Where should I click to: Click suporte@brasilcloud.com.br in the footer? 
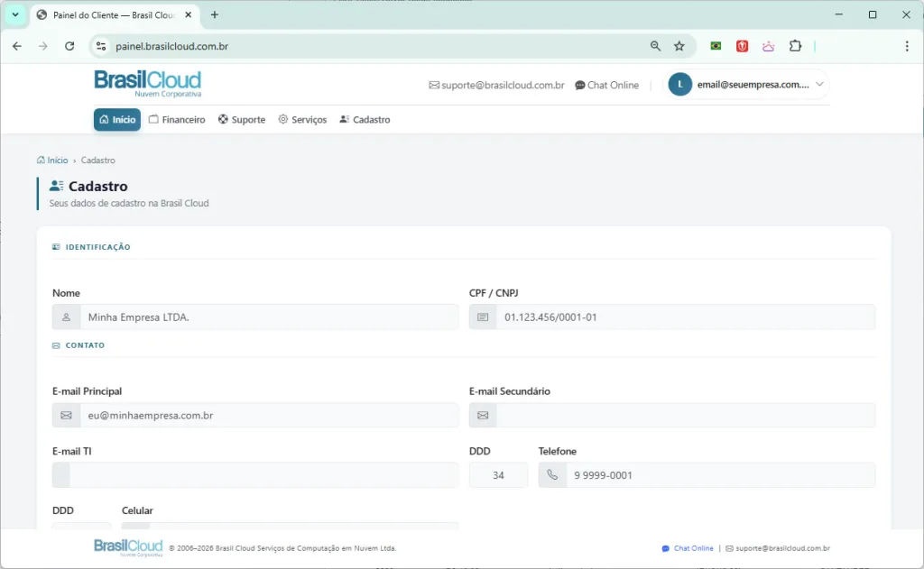click(x=781, y=547)
